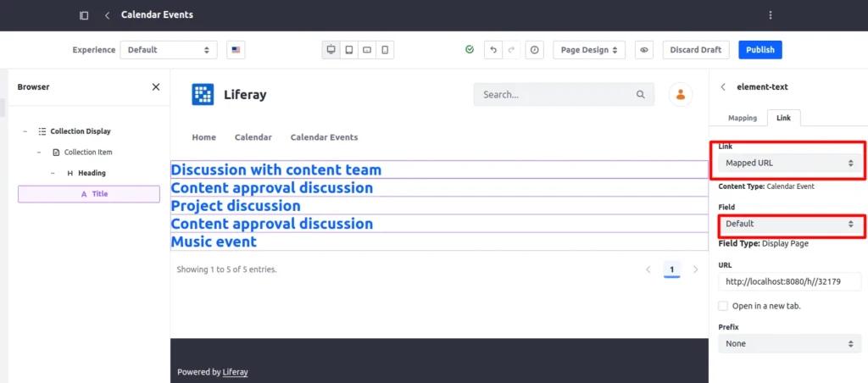Viewport: 868px width, 383px height.
Task: Select the Project discussion heading
Action: 236,205
